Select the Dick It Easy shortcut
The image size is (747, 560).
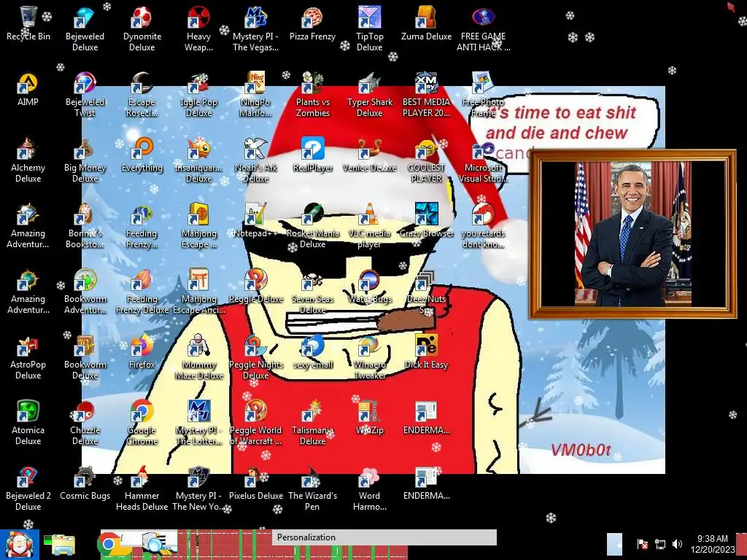(x=426, y=352)
